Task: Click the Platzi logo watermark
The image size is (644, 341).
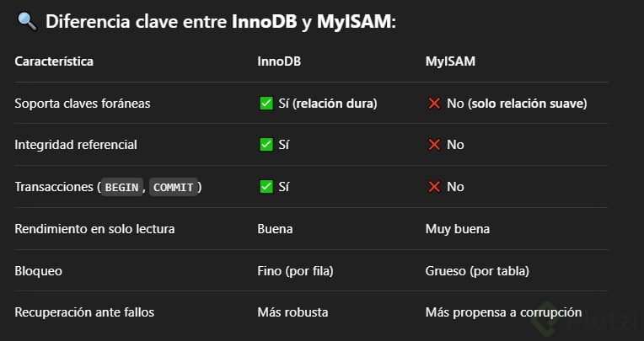Action: 590,320
